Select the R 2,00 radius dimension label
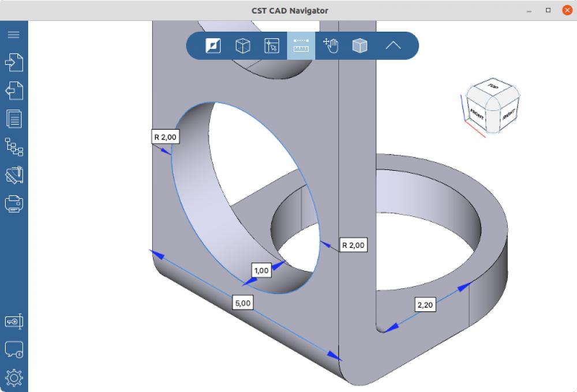Image resolution: width=577 pixels, height=392 pixels. click(x=165, y=137)
